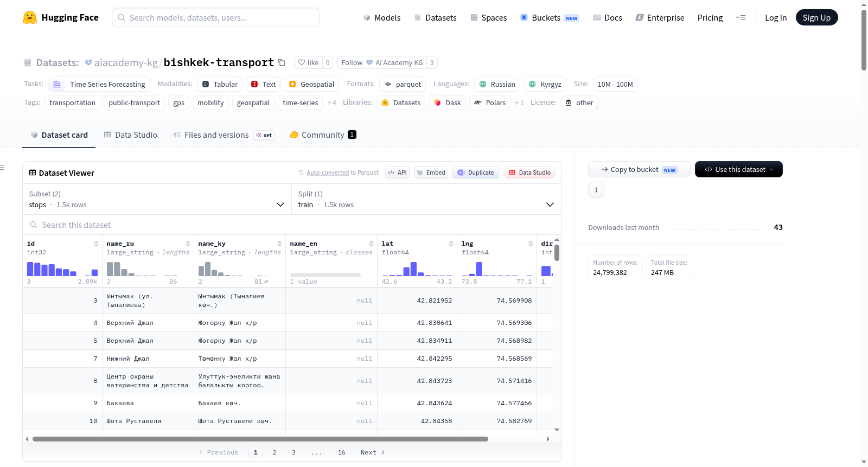
Task: Click the heart like button
Action: 308,62
